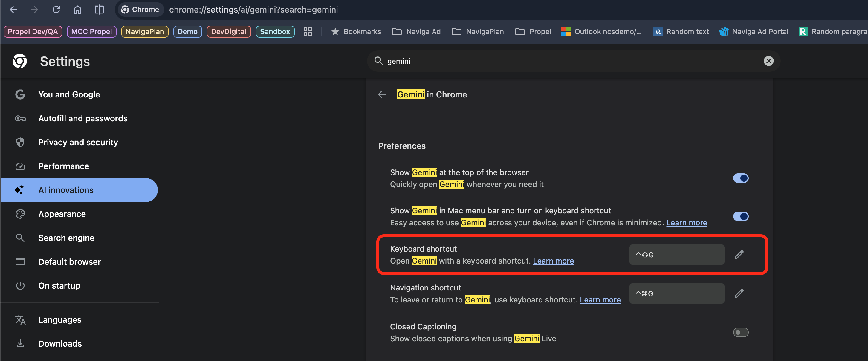Clear the settings search with X
This screenshot has width=868, height=361.
[768, 61]
